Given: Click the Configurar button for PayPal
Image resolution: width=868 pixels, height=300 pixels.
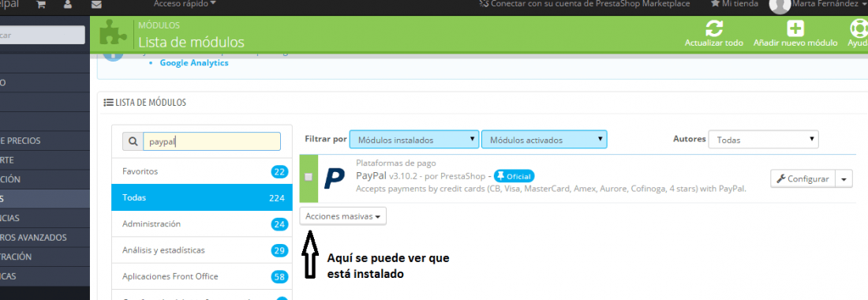Looking at the screenshot, I should point(803,178).
